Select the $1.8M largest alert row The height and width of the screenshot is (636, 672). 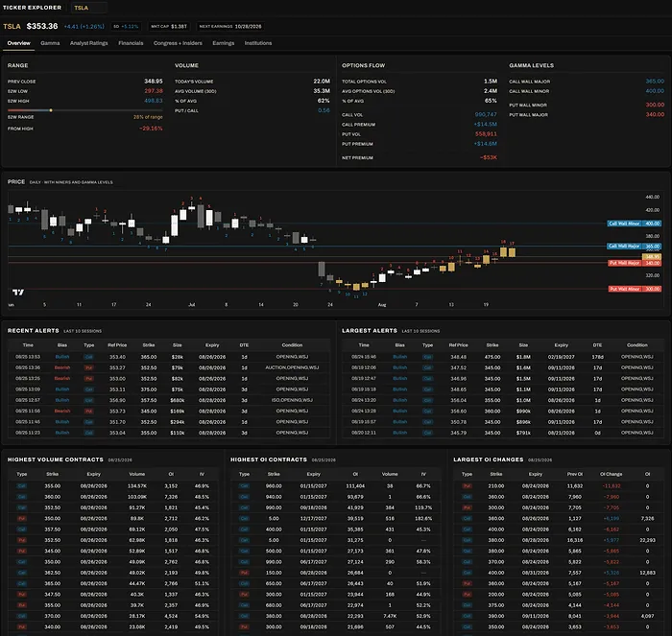[x=503, y=357]
